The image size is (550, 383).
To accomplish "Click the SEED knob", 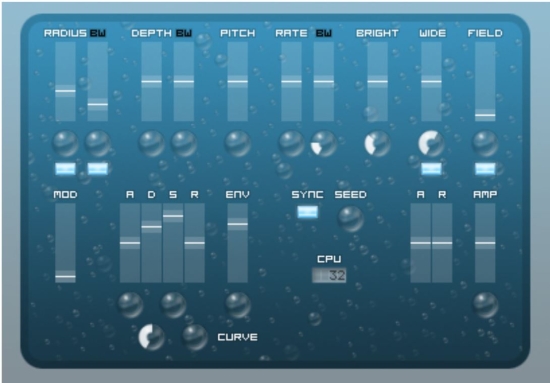I will click(x=351, y=219).
